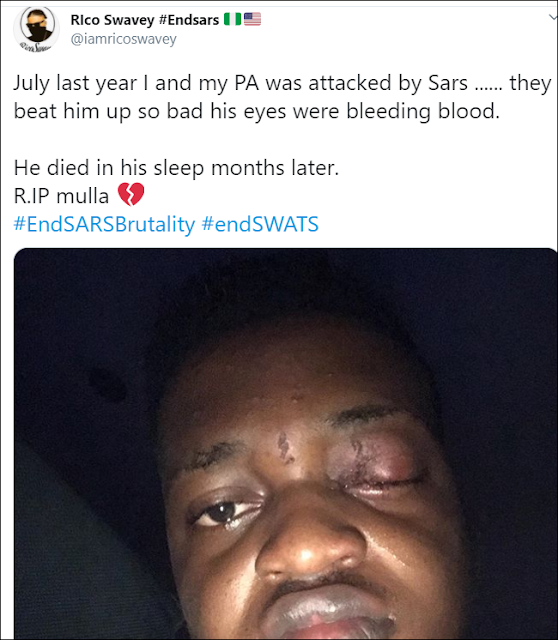This screenshot has height=640, width=558.
Task: Click the "R.IP mulla" text
Action: [x=61, y=196]
